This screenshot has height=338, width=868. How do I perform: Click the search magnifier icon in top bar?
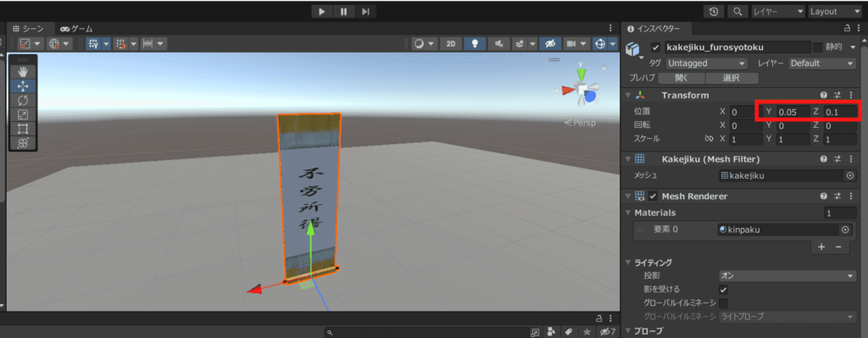pyautogui.click(x=737, y=11)
